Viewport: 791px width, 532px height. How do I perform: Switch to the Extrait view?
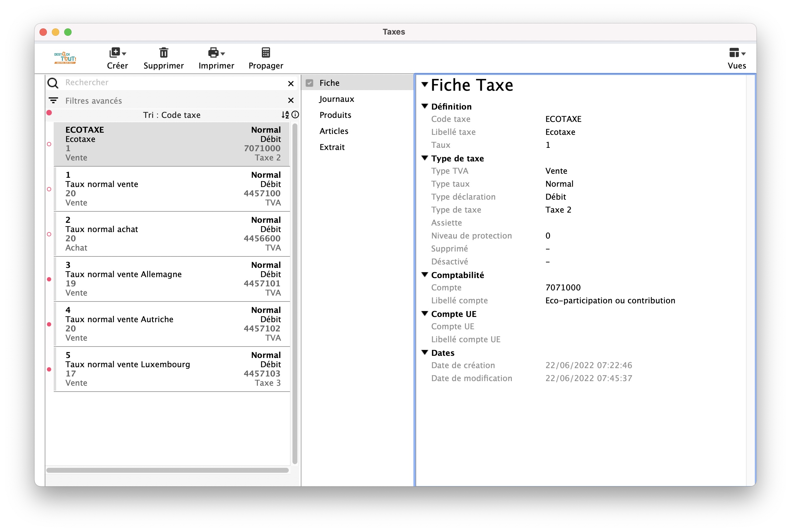pyautogui.click(x=332, y=147)
